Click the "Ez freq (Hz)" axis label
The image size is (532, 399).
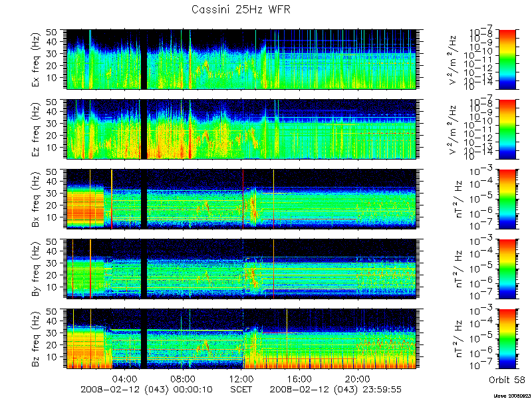click(37, 129)
